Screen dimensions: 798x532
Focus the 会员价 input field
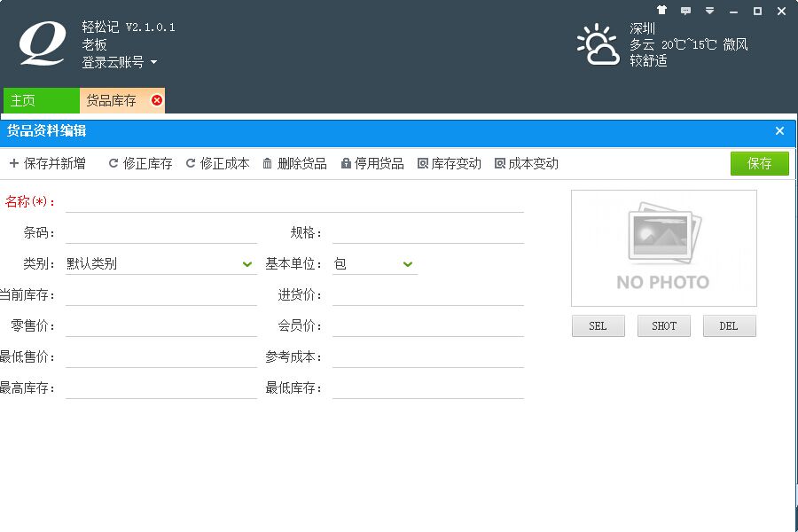tap(428, 325)
